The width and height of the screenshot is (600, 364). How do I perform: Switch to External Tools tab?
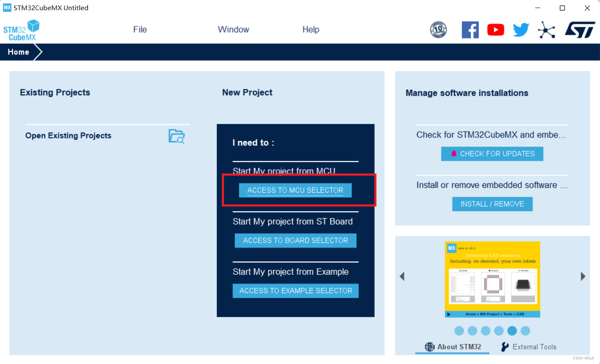[528, 347]
